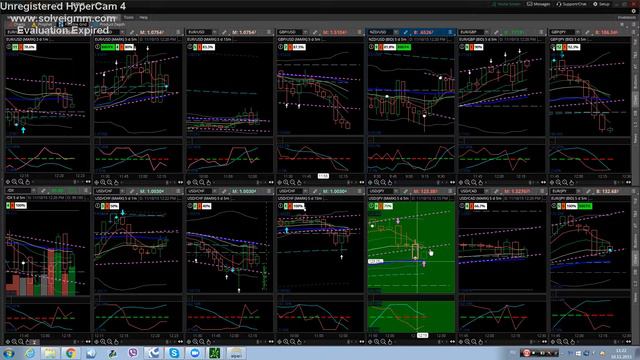Select pan hand tool under /DX chart
Image resolution: width=640 pixels, height=360 pixels.
(27, 342)
